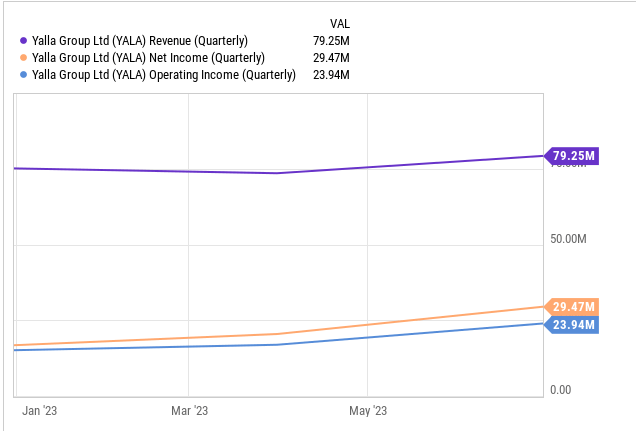Click the 29.47M value in the legend
This screenshot has width=636, height=431.
point(330,58)
